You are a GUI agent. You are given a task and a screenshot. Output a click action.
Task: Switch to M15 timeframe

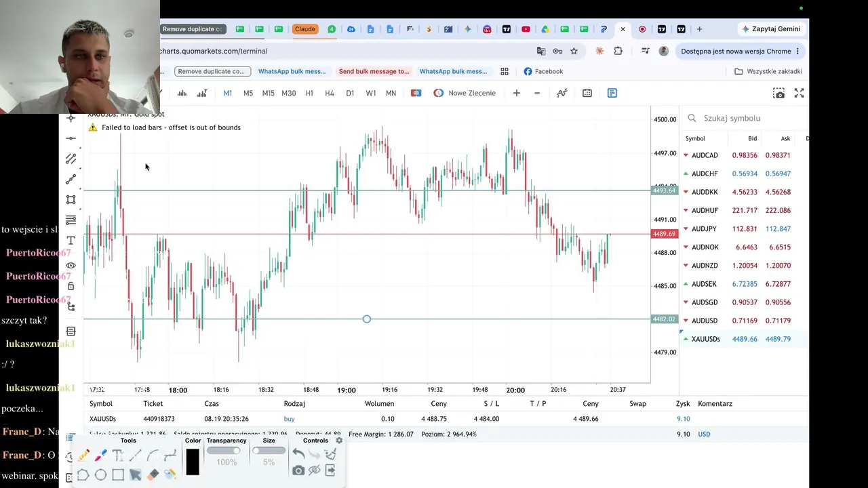[269, 93]
